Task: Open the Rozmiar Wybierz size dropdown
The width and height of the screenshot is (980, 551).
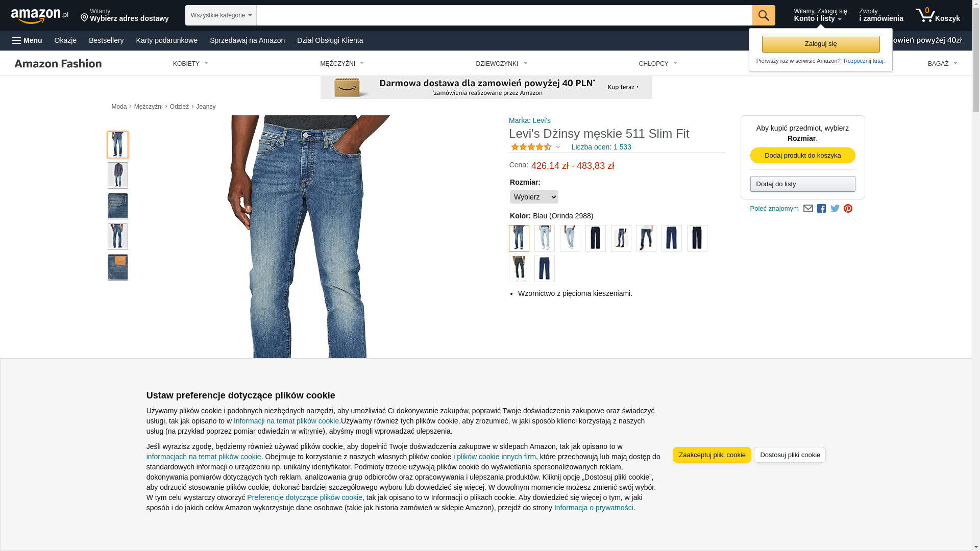Action: click(534, 197)
